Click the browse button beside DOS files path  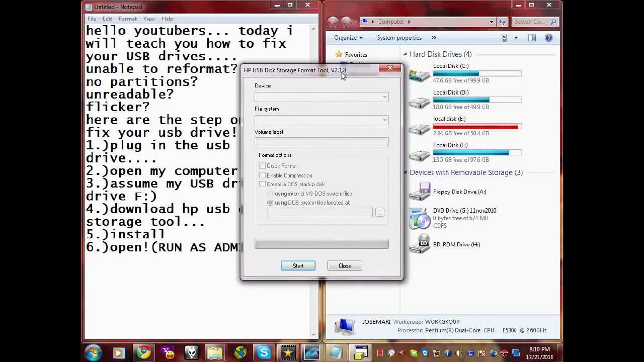coord(380,213)
